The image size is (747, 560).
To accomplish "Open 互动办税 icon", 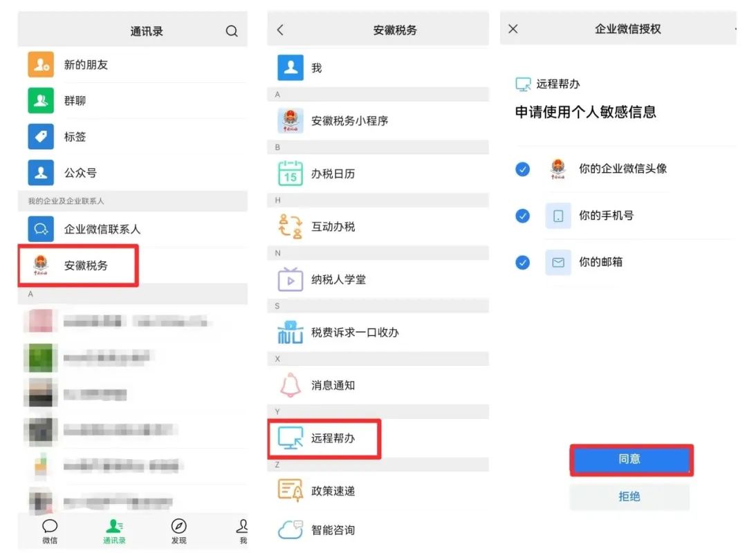I will coord(290,226).
